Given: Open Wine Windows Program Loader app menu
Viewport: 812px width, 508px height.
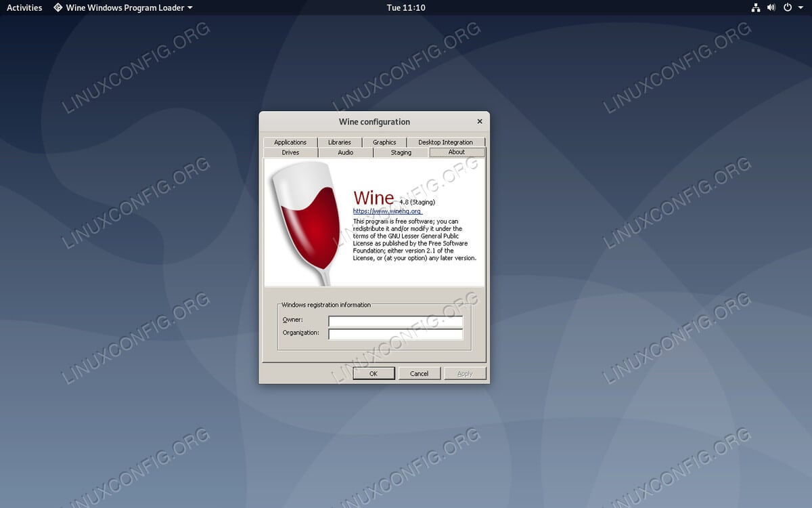Looking at the screenshot, I should 123,7.
